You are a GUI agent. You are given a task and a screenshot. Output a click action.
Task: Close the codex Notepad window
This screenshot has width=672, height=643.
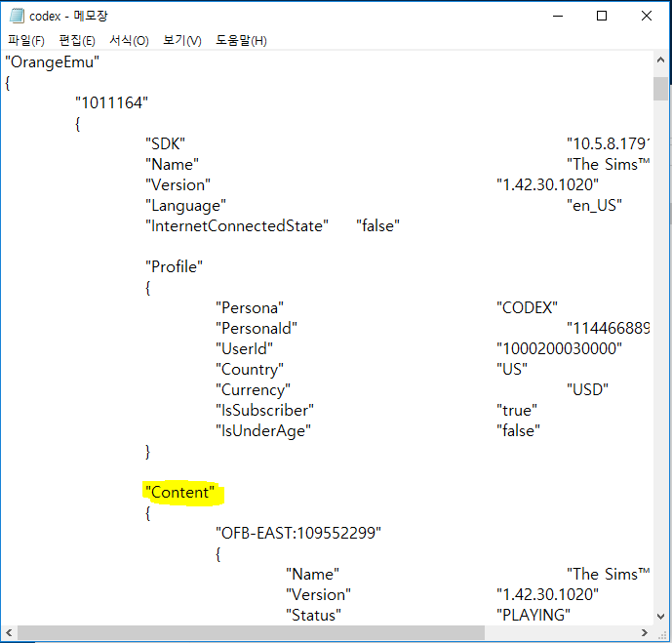(647, 16)
